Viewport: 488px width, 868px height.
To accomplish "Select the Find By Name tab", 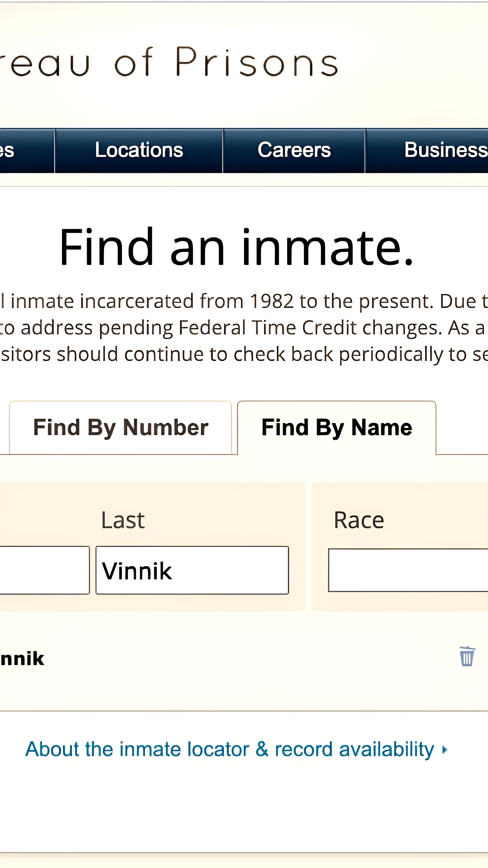I will coord(337,428).
